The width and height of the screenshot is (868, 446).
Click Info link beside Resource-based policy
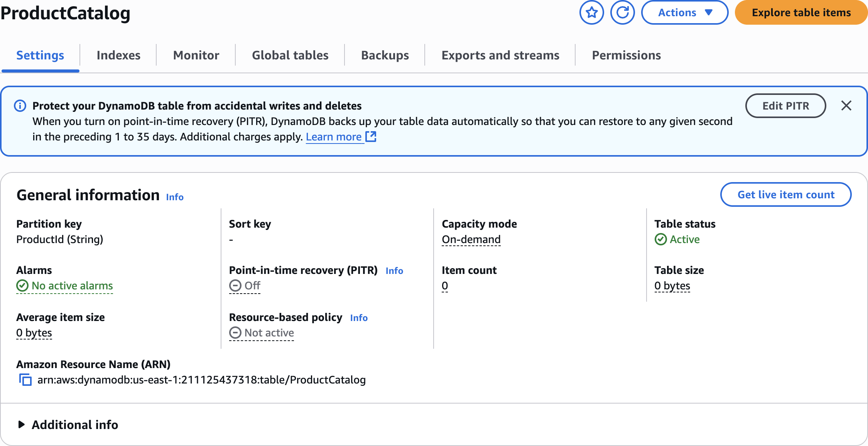pos(359,318)
